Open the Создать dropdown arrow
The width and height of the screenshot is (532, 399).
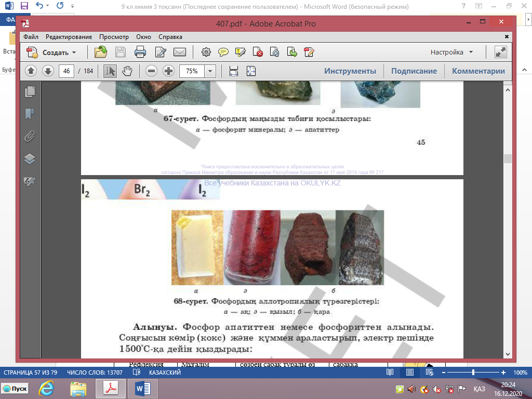(74, 52)
